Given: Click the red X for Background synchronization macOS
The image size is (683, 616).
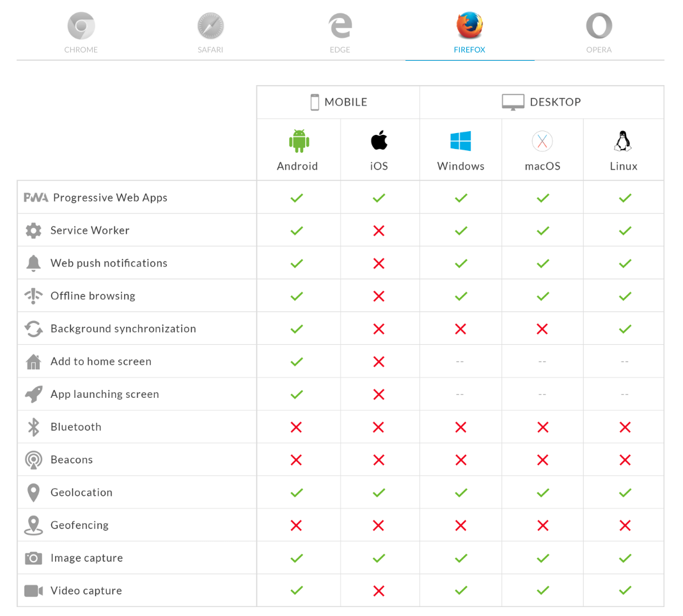Looking at the screenshot, I should coord(542,329).
